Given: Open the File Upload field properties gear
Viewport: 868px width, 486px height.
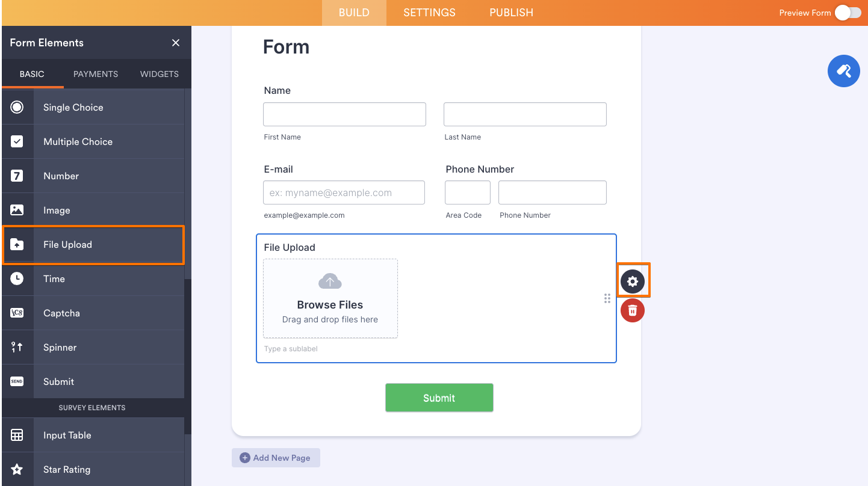Looking at the screenshot, I should point(633,280).
